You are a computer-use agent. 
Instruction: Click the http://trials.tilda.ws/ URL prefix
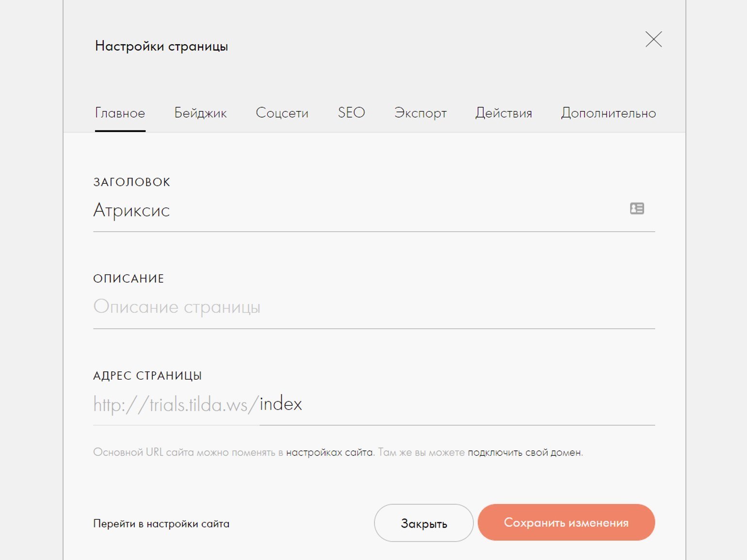click(x=176, y=404)
